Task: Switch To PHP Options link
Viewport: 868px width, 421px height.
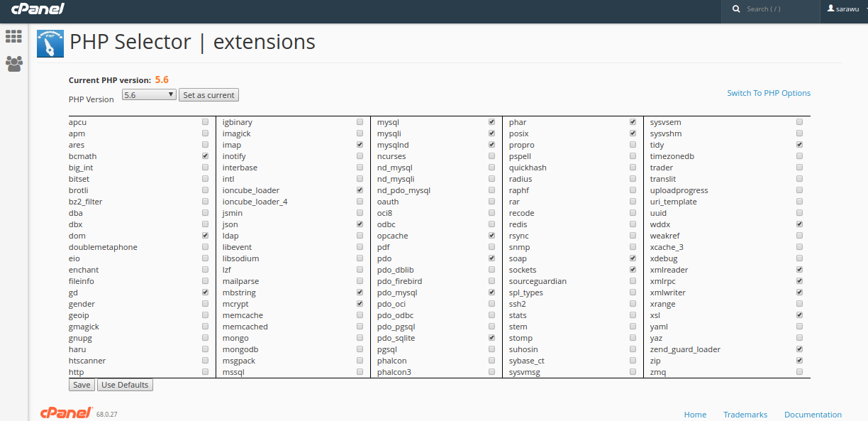Action: point(768,93)
